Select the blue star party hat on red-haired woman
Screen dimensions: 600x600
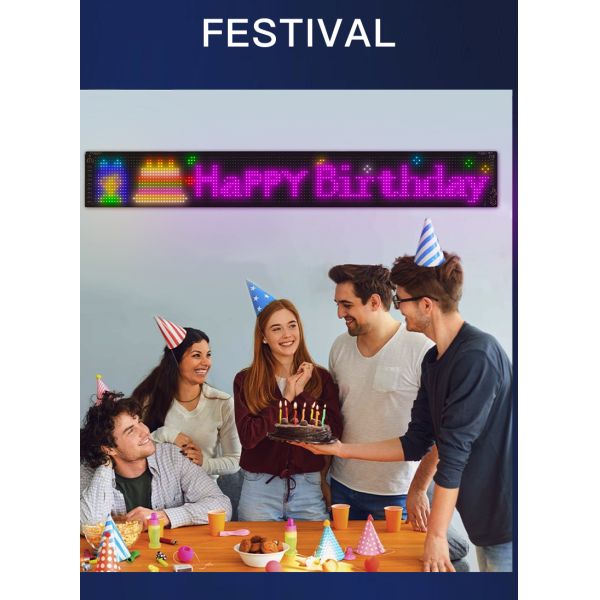pos(259,297)
